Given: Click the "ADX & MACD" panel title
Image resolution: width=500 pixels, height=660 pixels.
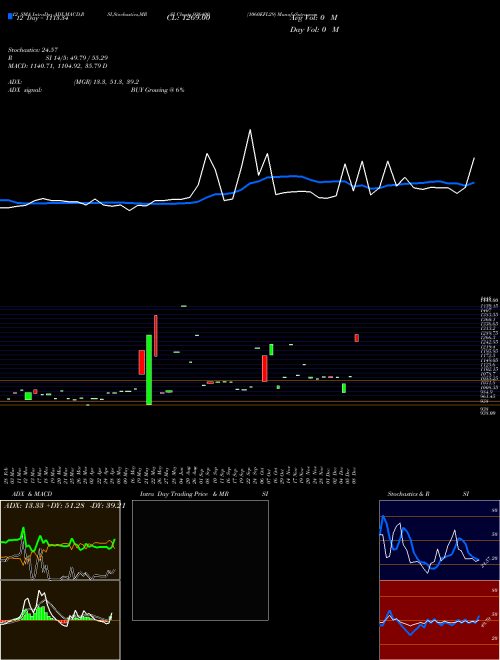Looking at the screenshot, I should click(x=32, y=494).
